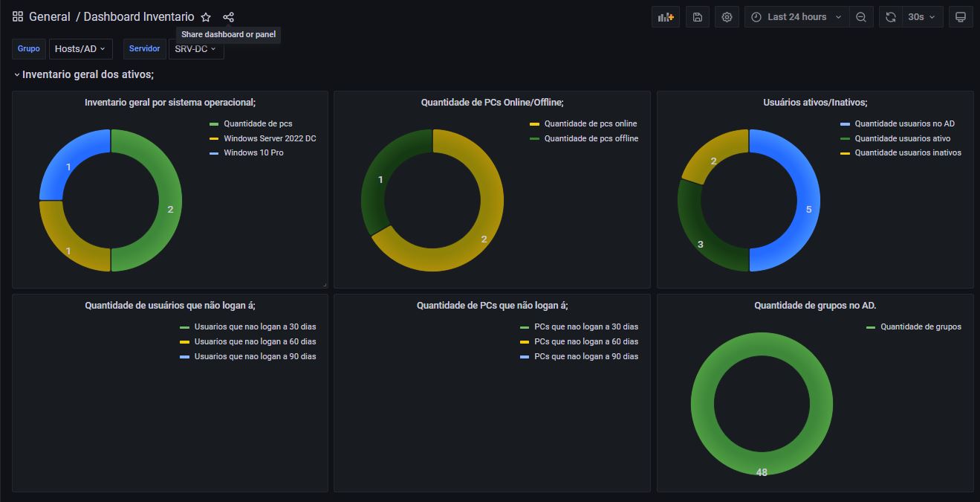980x502 pixels.
Task: Toggle PCs que nao logan a 30 dias legend
Action: (586, 327)
